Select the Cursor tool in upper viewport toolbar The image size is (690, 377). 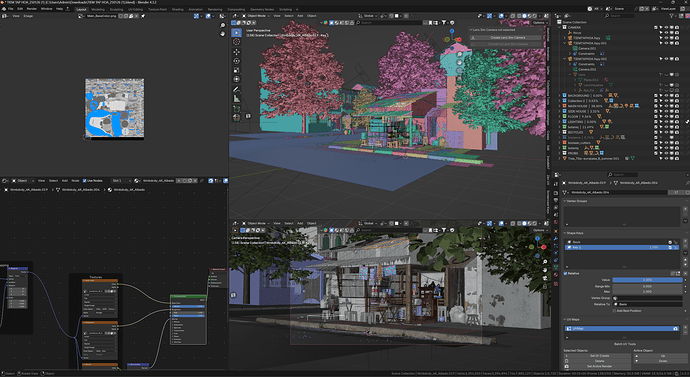point(237,42)
